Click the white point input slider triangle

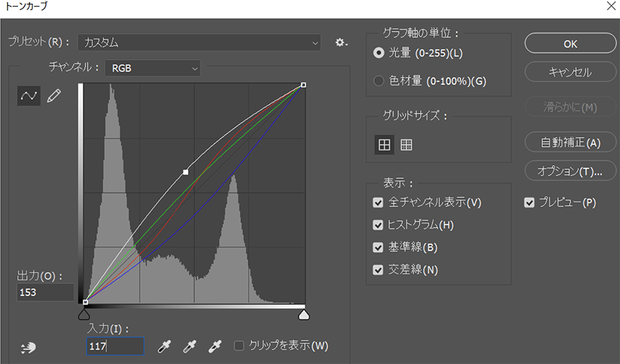tap(304, 314)
